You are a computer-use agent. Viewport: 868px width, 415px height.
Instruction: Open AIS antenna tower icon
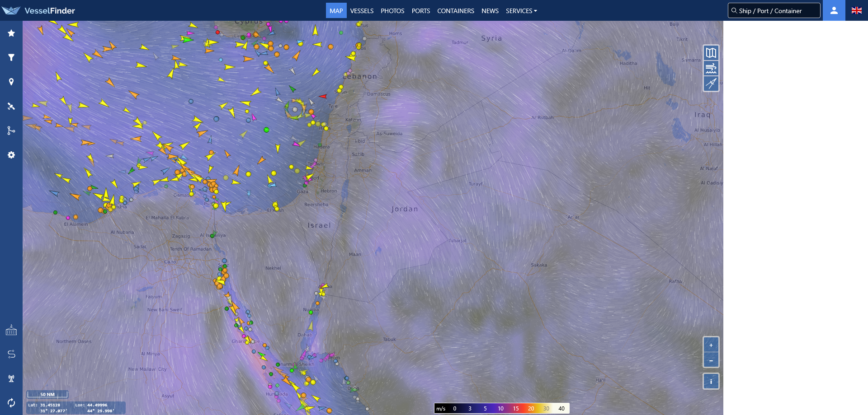[x=11, y=378]
